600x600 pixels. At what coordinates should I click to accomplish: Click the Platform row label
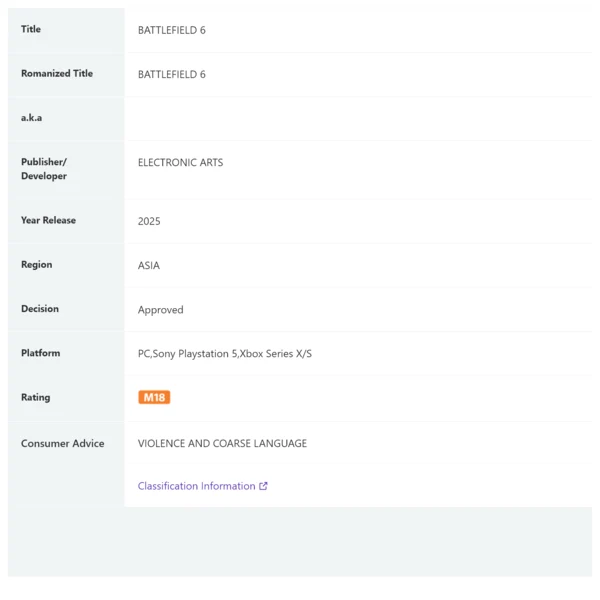click(41, 353)
